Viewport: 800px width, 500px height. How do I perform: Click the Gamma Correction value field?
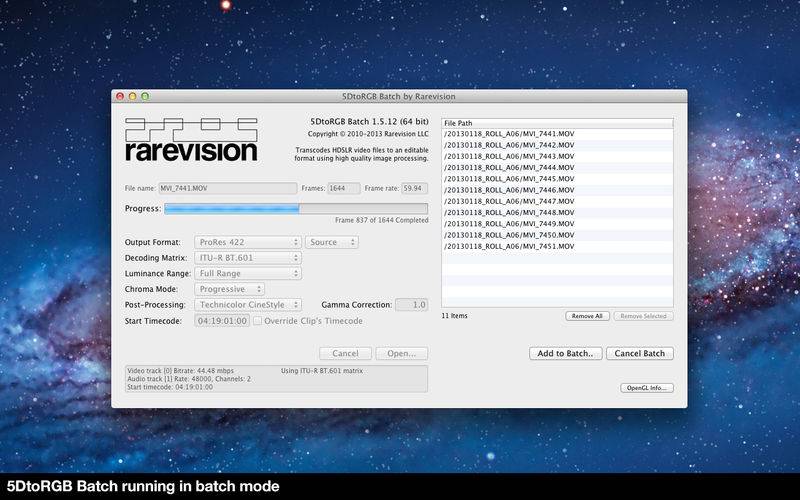(412, 305)
